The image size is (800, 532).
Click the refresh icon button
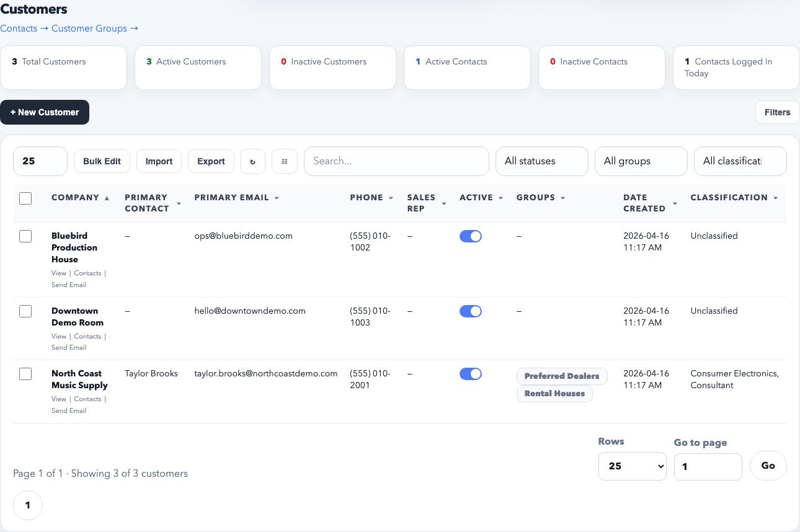click(253, 161)
